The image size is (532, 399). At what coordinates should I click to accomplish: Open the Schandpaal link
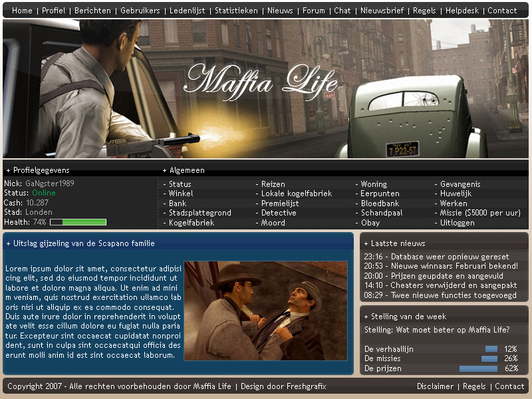pyautogui.click(x=381, y=213)
